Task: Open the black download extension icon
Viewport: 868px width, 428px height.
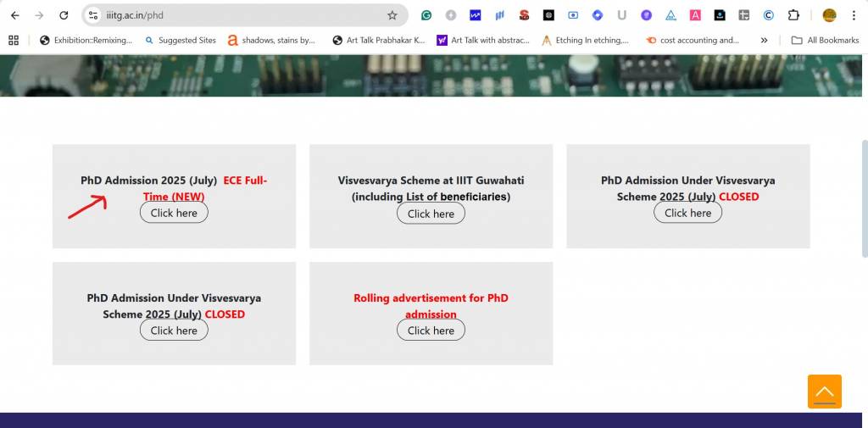Action: 720,15
